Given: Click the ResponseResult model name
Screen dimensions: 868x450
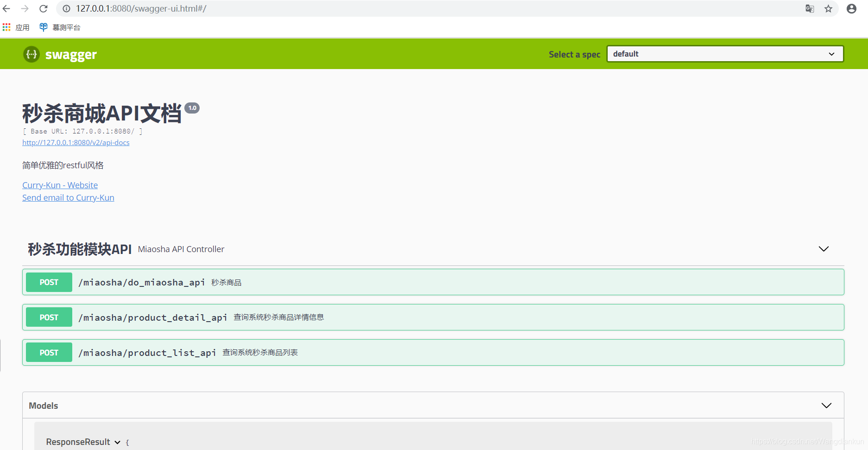Looking at the screenshot, I should [78, 442].
